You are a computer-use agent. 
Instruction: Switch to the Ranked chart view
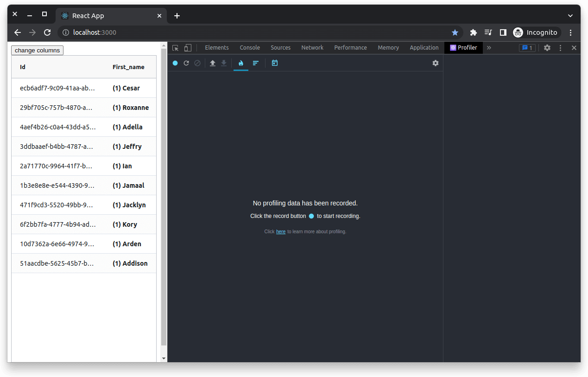[256, 63]
